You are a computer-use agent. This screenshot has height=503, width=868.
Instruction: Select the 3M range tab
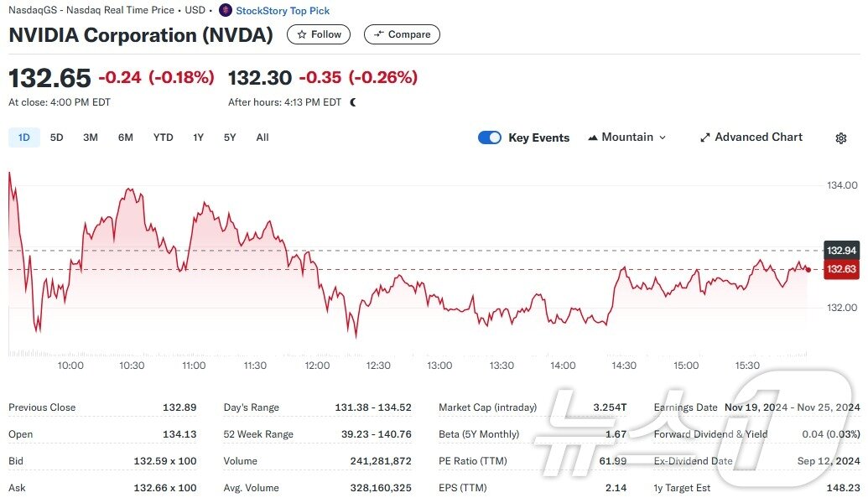91,137
